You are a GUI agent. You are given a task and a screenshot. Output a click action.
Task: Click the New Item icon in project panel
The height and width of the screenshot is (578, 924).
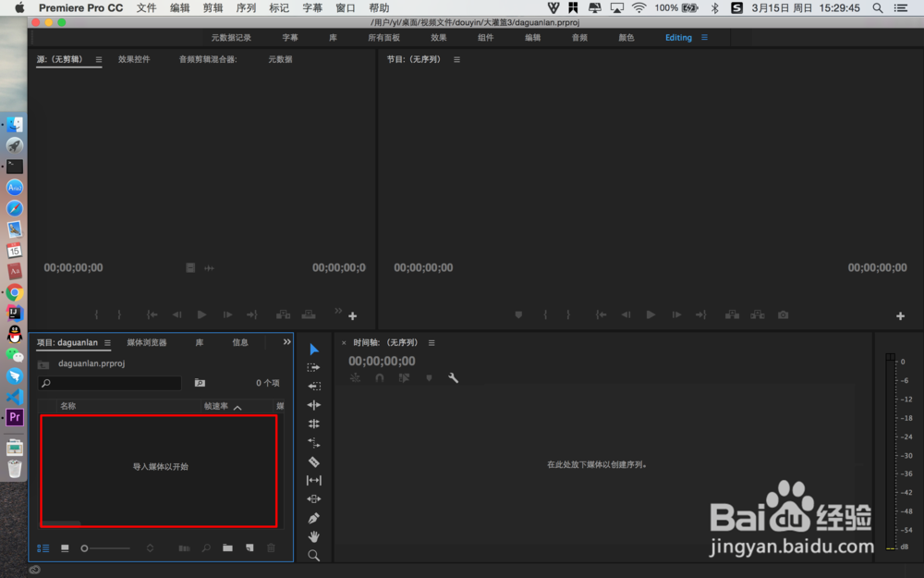click(249, 547)
